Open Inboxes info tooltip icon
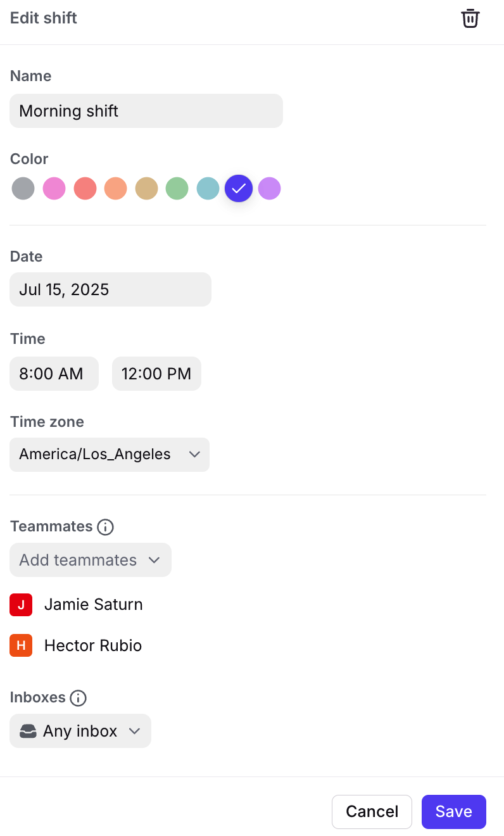Screen dimensions: 504x836 point(78,698)
